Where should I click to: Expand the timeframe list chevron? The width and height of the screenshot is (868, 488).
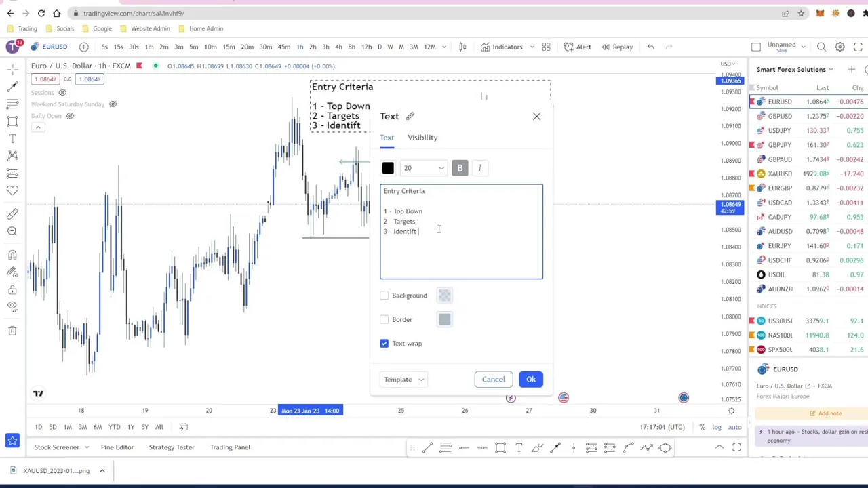tap(444, 47)
